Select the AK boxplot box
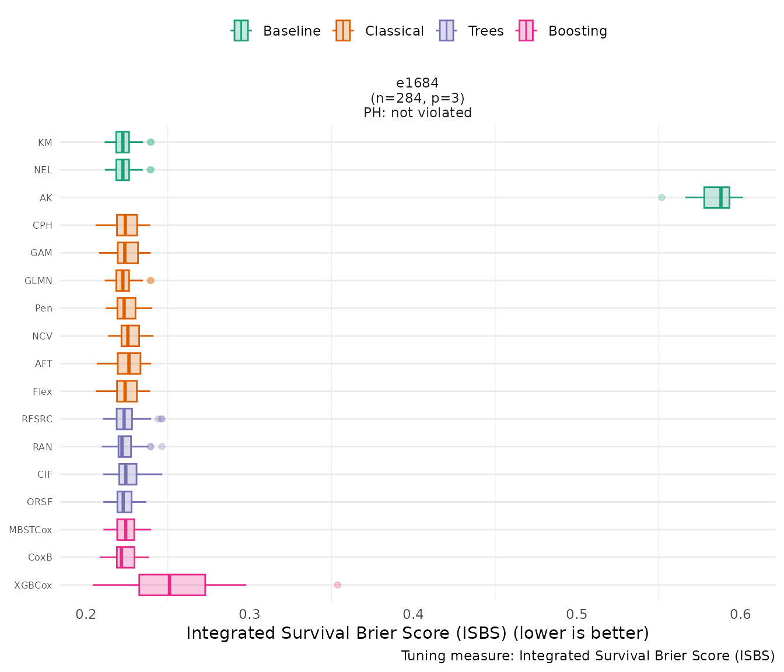The height and width of the screenshot is (672, 784). click(x=716, y=197)
